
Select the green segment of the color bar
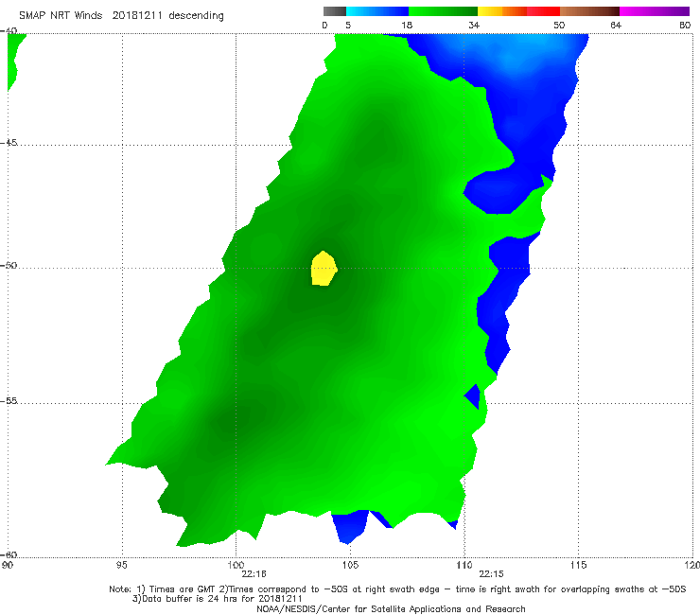(443, 11)
